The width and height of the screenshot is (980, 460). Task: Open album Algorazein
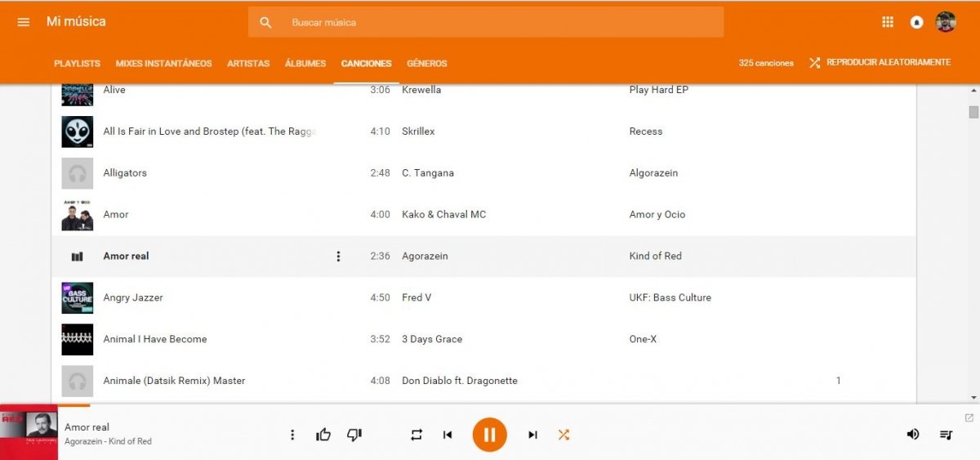pos(653,173)
